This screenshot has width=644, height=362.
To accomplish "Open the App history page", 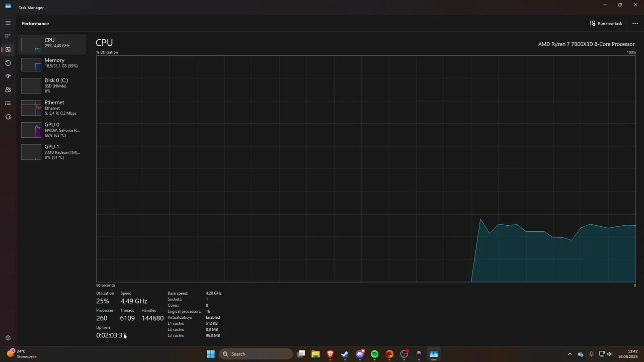I will pyautogui.click(x=8, y=63).
